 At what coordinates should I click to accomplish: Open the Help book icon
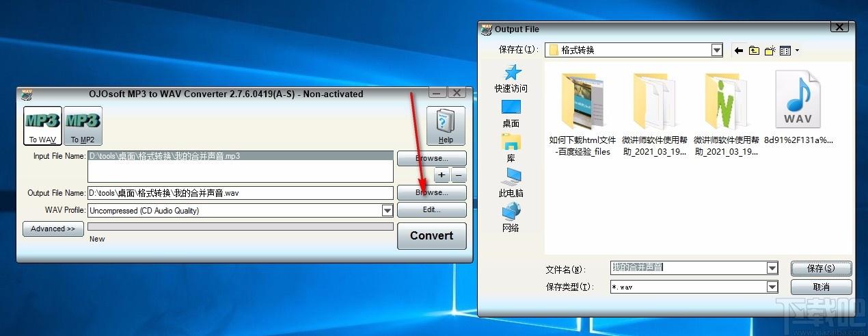pyautogui.click(x=446, y=126)
